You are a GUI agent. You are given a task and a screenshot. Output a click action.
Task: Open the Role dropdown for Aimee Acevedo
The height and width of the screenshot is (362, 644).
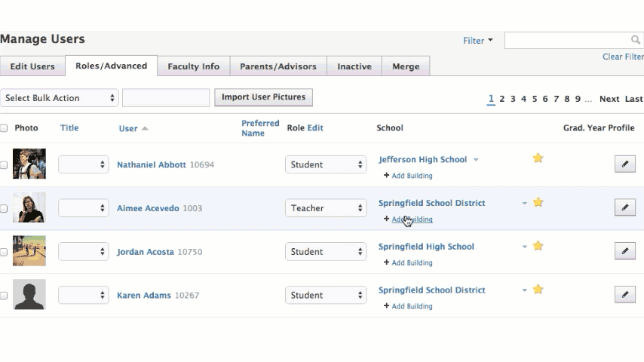click(x=326, y=208)
